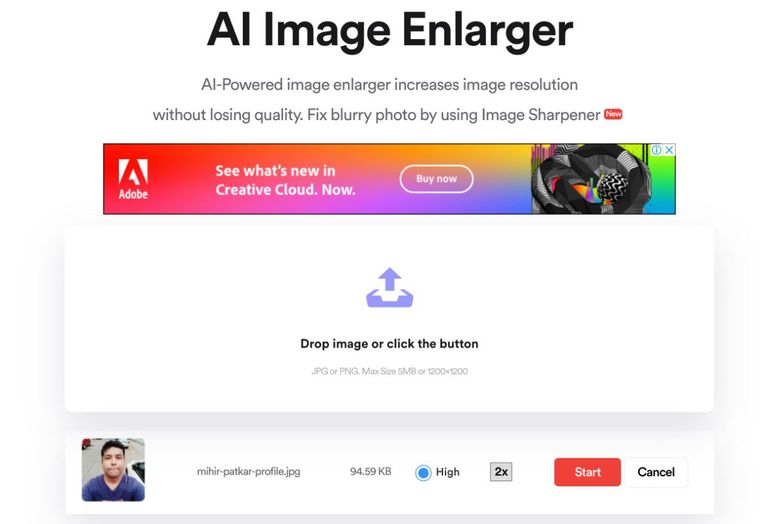The height and width of the screenshot is (524, 767).
Task: Click the abstract artwork in the ad
Action: pos(591,179)
